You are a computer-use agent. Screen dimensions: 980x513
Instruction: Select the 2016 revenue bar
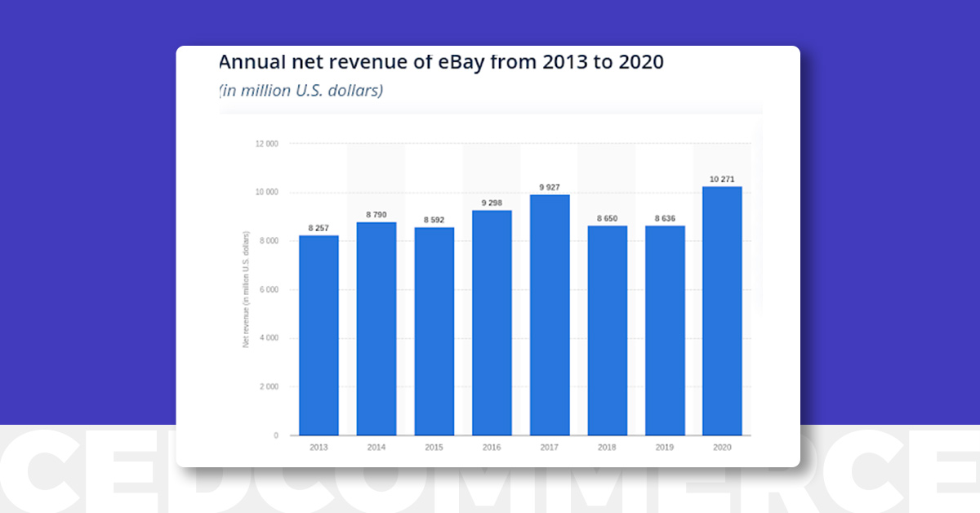[x=492, y=323]
